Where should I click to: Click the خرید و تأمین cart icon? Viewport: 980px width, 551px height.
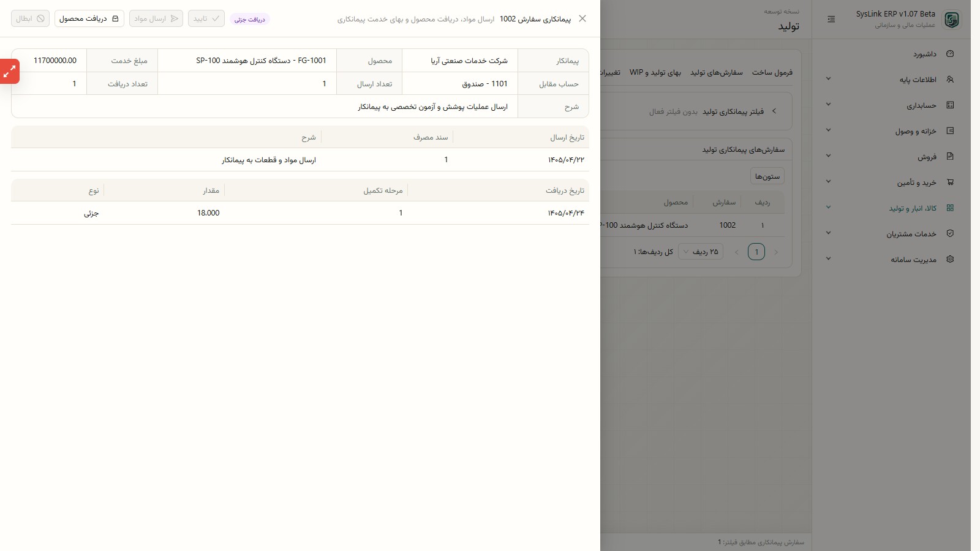tap(950, 182)
